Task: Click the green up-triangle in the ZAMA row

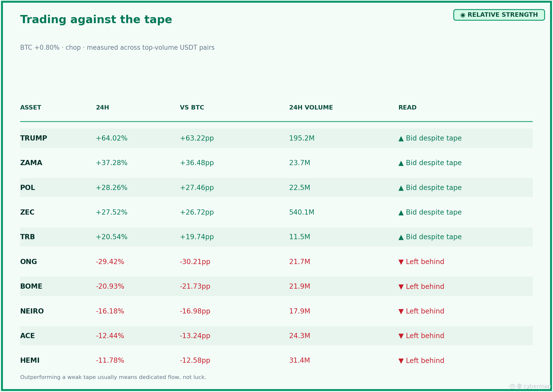Action: coord(401,163)
